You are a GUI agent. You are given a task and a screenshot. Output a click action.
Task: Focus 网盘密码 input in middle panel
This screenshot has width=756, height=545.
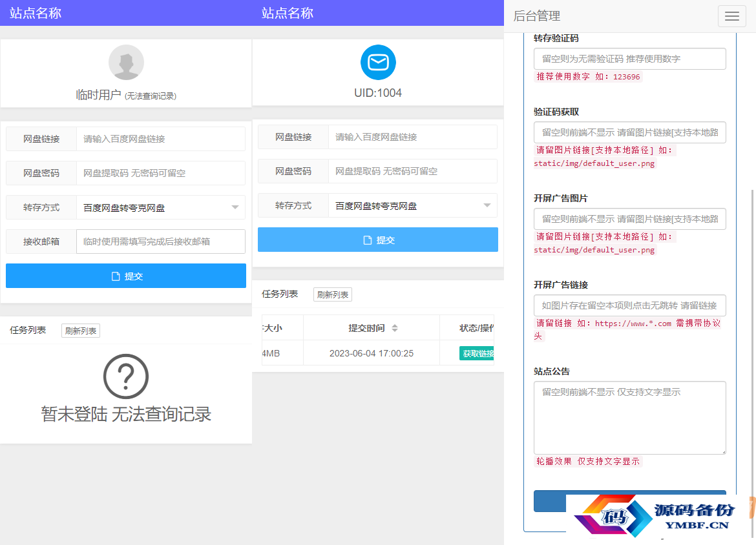413,171
